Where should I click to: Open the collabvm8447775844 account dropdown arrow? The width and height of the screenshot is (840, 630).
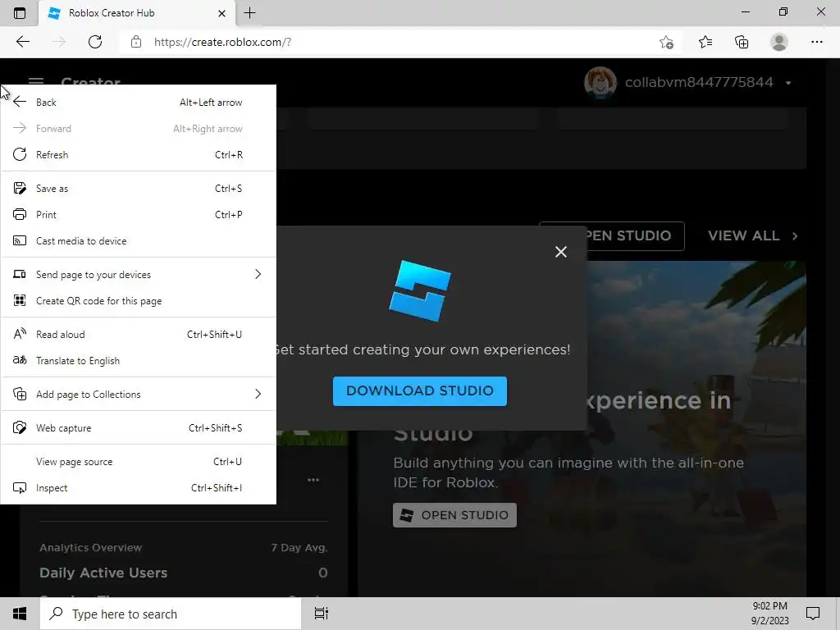[788, 83]
